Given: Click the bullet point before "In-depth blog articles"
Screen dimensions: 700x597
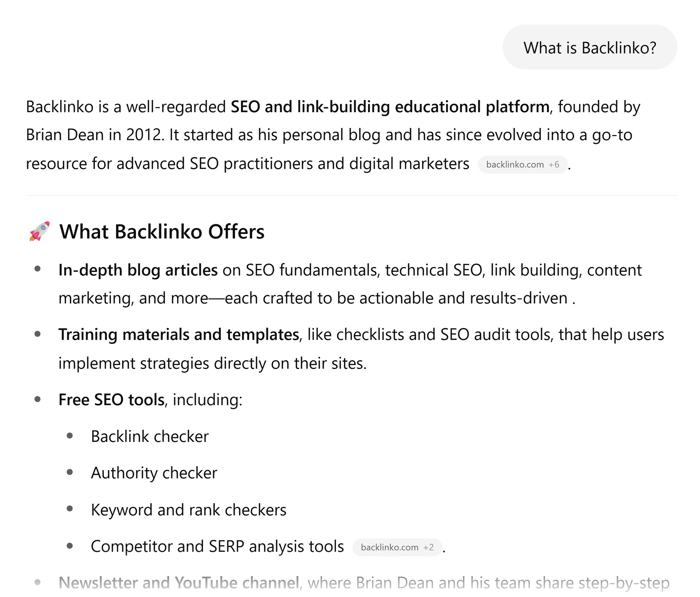Looking at the screenshot, I should (38, 269).
